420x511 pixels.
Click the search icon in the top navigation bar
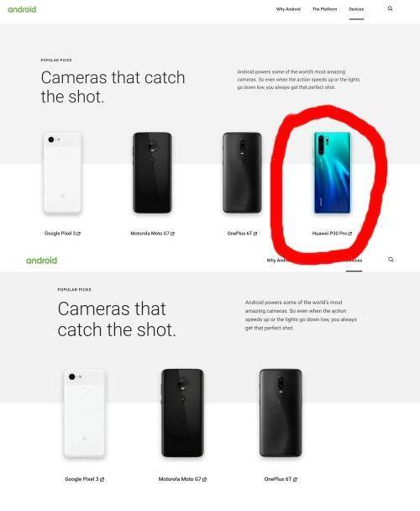[390, 8]
